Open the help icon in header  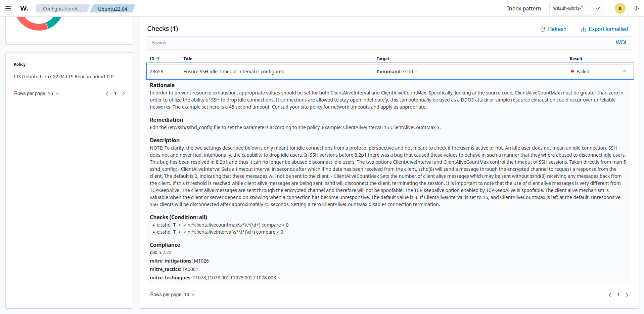pyautogui.click(x=636, y=8)
